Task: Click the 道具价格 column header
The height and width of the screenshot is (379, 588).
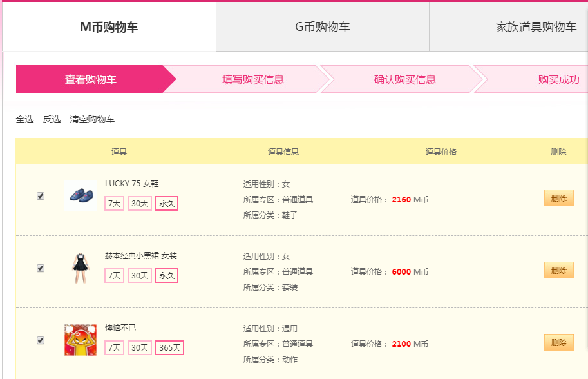Action: click(x=441, y=151)
